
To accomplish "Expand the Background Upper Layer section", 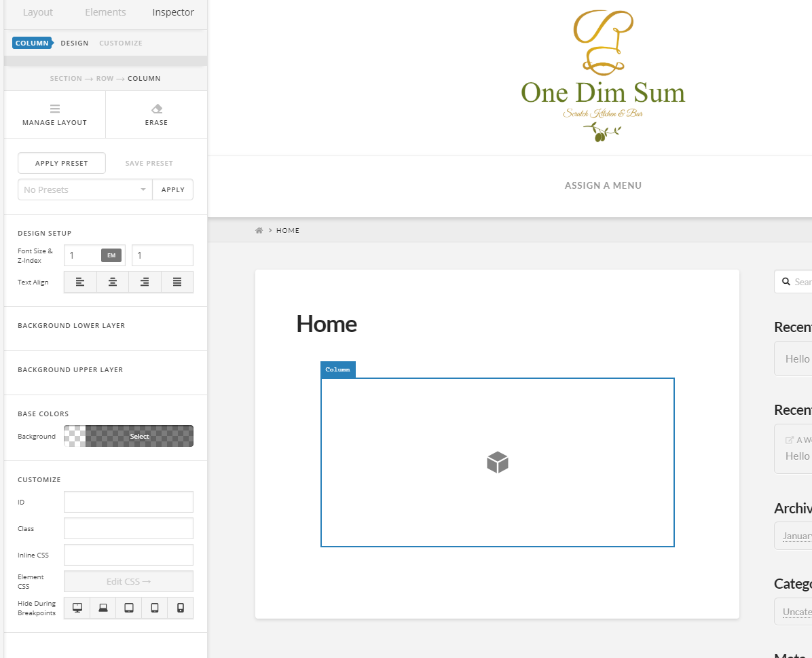I will 71,370.
